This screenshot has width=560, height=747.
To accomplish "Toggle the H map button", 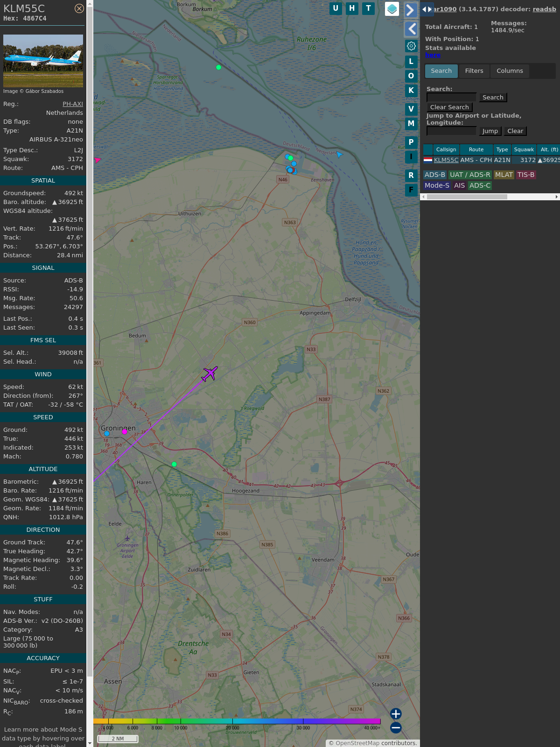I will tap(352, 8).
